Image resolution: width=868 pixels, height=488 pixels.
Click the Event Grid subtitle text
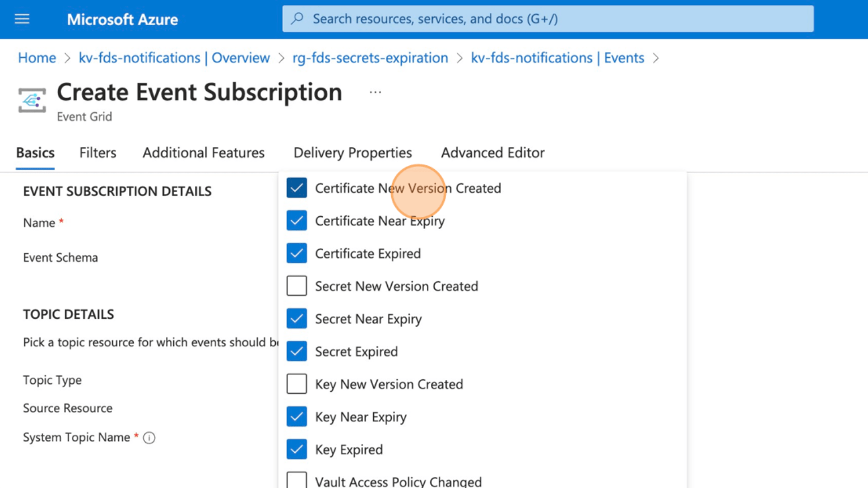point(84,117)
